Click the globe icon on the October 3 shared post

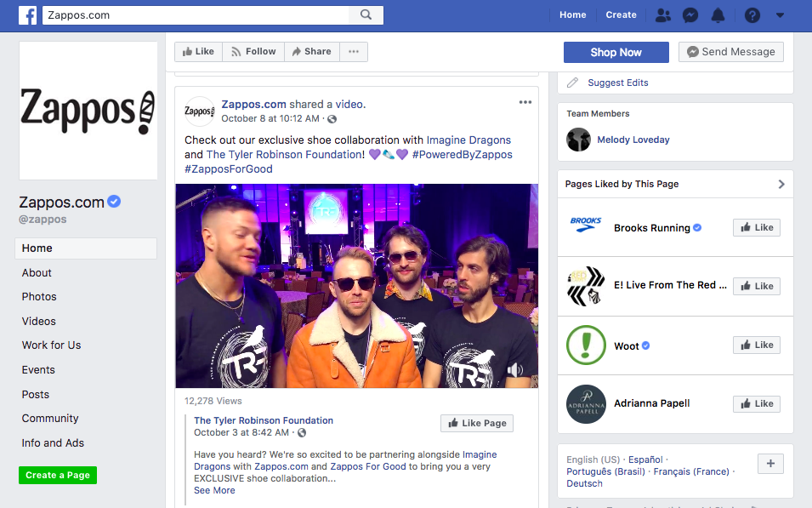click(x=301, y=432)
